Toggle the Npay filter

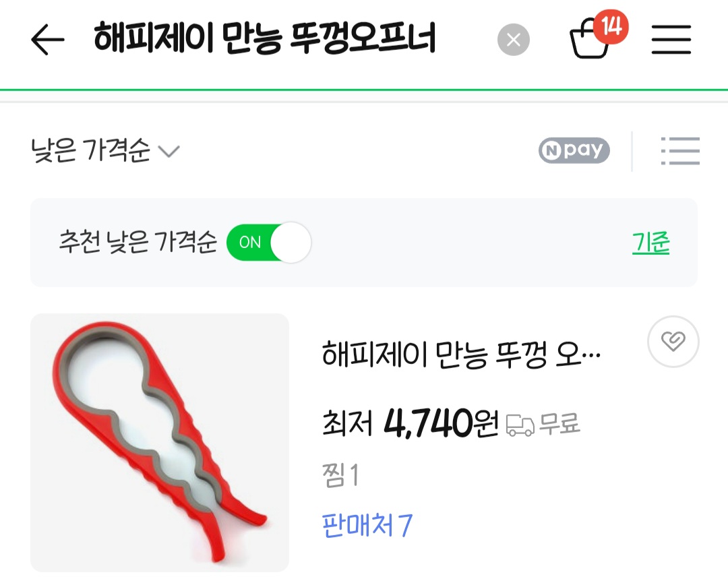pos(574,150)
